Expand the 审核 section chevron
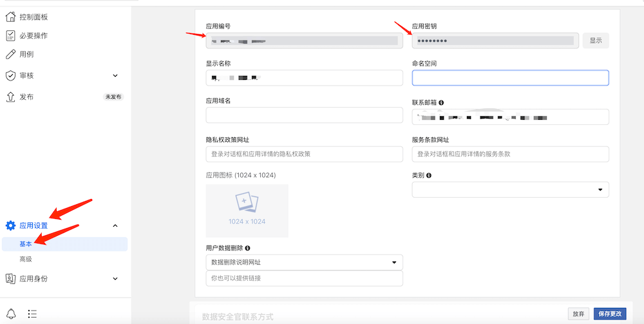Image resolution: width=644 pixels, height=324 pixels. tap(115, 75)
